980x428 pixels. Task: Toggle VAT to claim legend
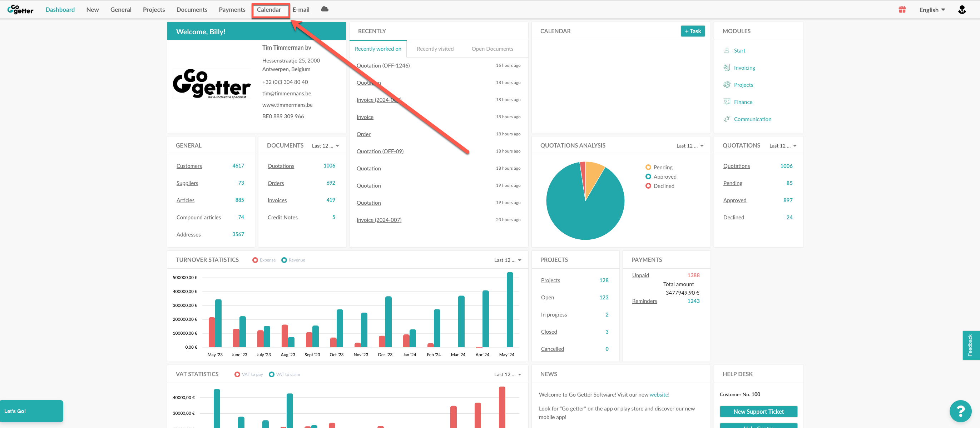click(284, 374)
